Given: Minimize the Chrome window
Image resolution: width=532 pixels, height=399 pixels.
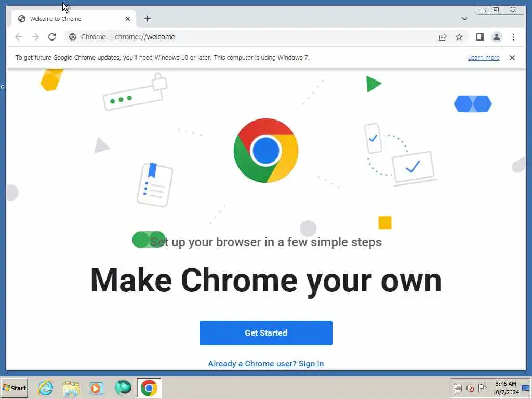Looking at the screenshot, I should (483, 10).
